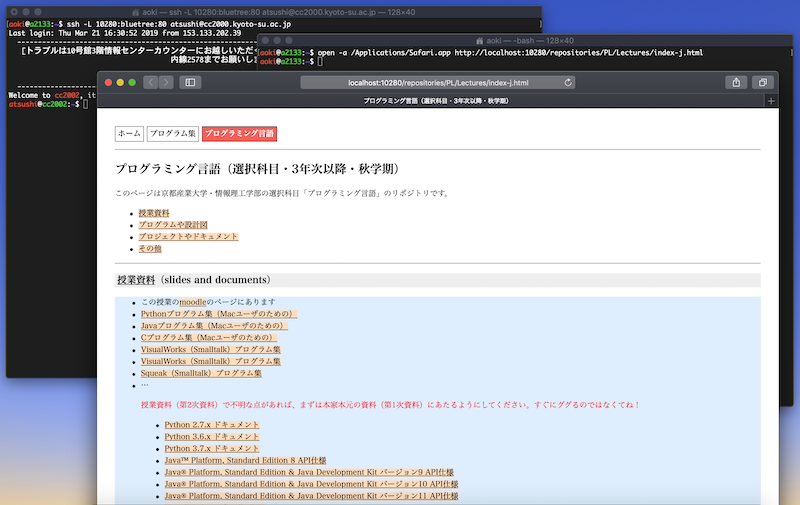Go back with Safari's back arrow
The image size is (800, 505).
(x=151, y=82)
